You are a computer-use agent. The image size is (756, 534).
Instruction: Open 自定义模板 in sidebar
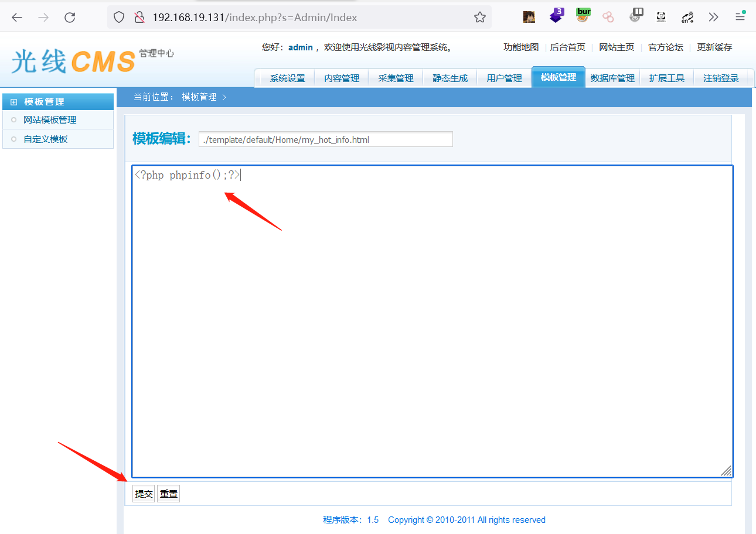click(x=46, y=139)
